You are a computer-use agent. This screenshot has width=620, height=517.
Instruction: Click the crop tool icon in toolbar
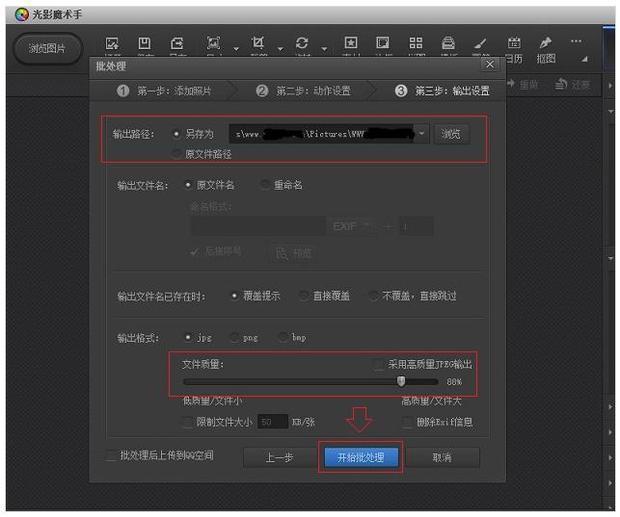(x=258, y=43)
